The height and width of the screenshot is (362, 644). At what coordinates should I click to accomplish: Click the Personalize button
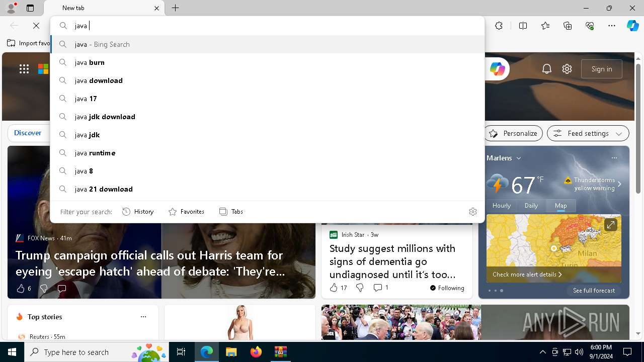[x=513, y=133]
